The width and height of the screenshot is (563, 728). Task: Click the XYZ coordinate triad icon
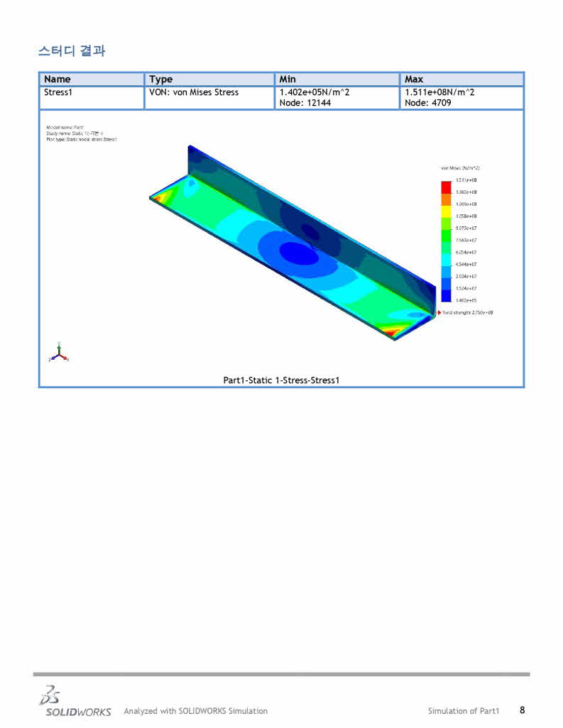click(59, 353)
